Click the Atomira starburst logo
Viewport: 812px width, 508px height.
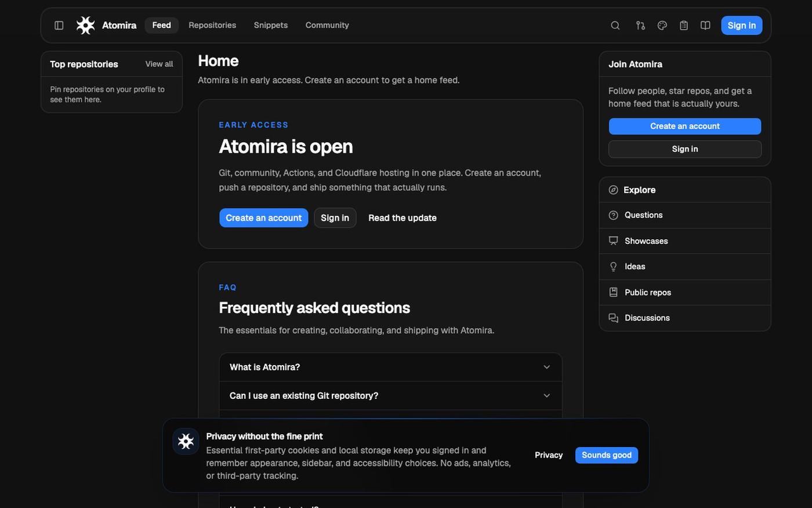coord(85,26)
